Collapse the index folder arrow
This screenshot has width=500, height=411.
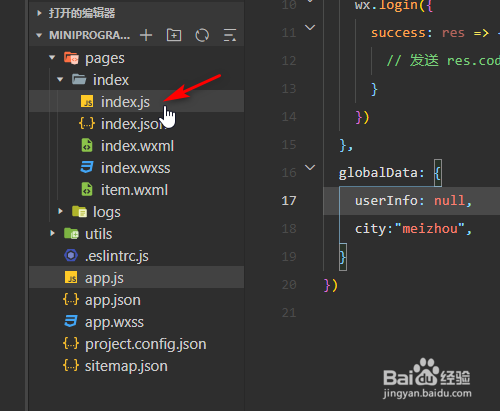[60, 80]
